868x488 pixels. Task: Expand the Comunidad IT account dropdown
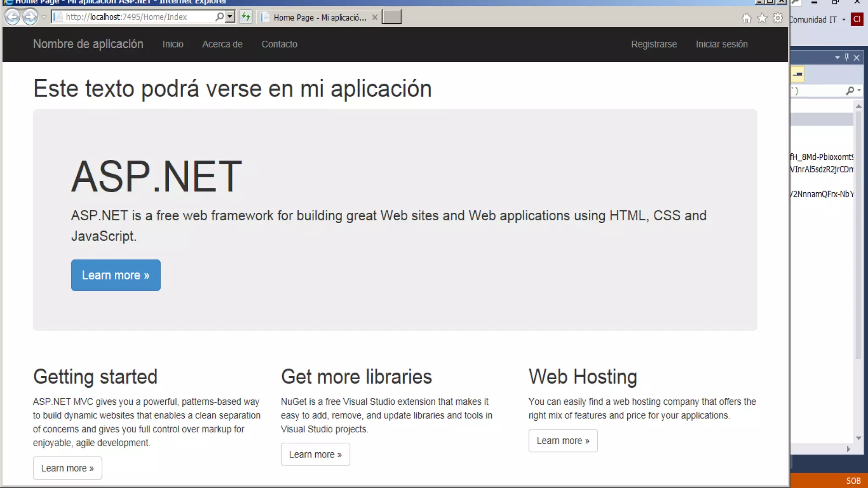[x=844, y=19]
